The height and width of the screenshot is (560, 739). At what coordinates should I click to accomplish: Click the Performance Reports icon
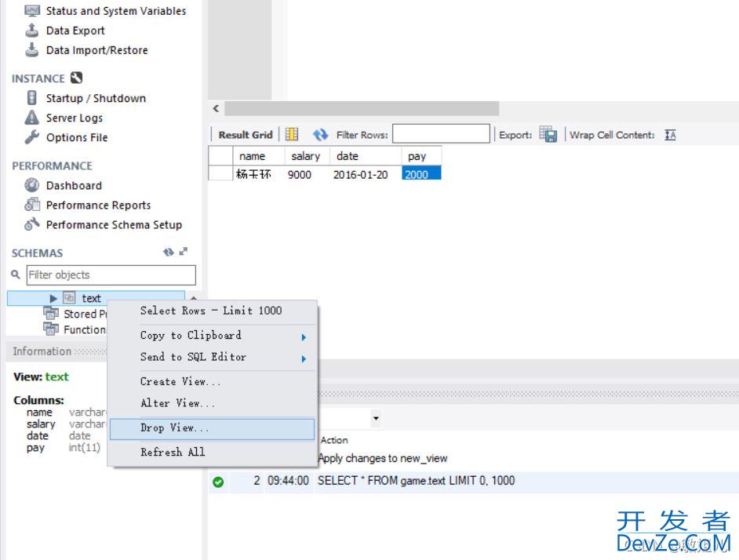[x=31, y=205]
